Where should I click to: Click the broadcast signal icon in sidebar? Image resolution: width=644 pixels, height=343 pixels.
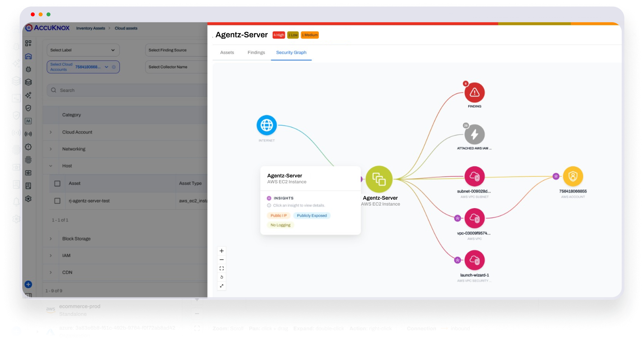click(x=28, y=134)
